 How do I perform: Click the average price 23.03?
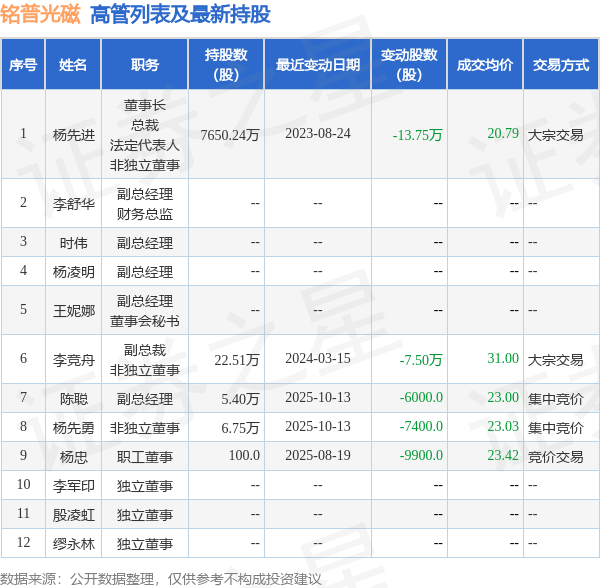pyautogui.click(x=503, y=426)
